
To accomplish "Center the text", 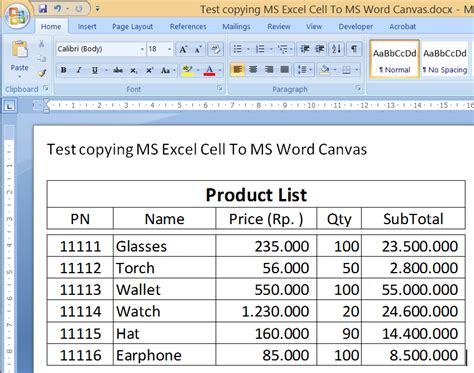I will click(253, 70).
